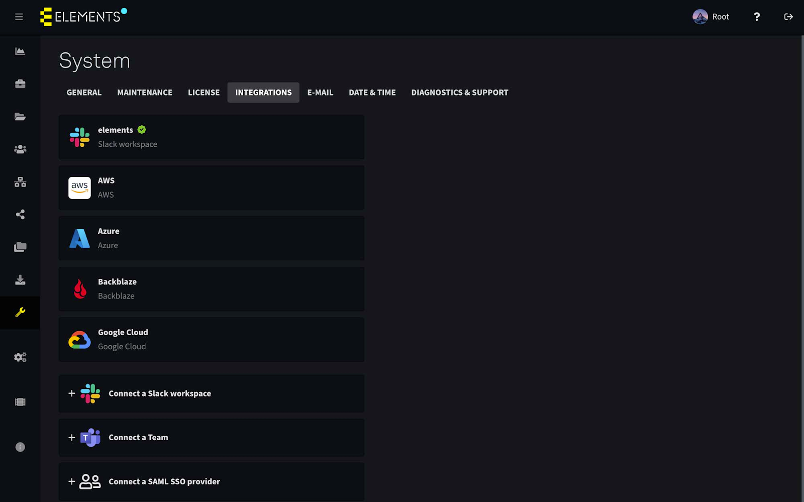Open the chart statistics sidebar icon
This screenshot has height=502, width=804.
point(20,51)
